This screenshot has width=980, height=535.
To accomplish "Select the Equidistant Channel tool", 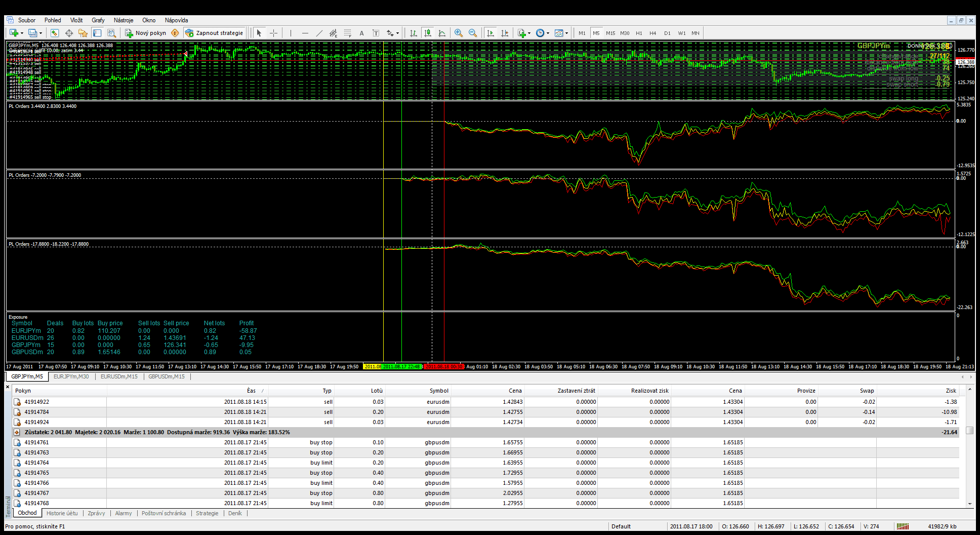I will click(333, 33).
